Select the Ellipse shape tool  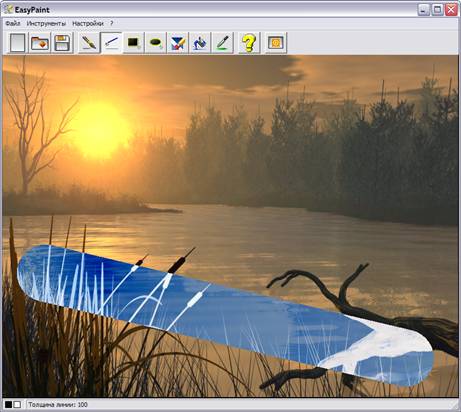[156, 43]
